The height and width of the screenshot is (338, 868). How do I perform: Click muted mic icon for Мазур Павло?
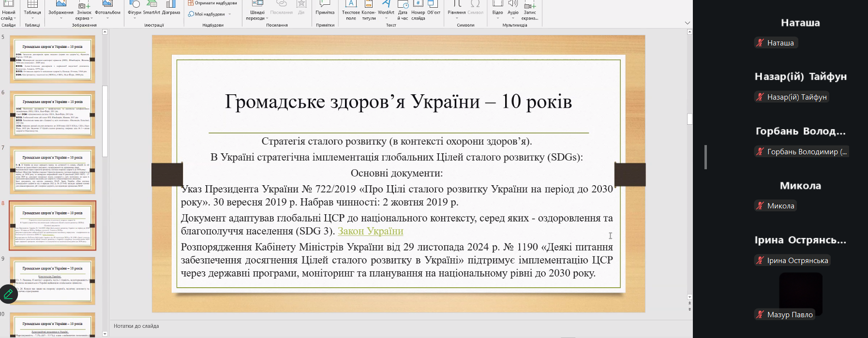pos(761,315)
